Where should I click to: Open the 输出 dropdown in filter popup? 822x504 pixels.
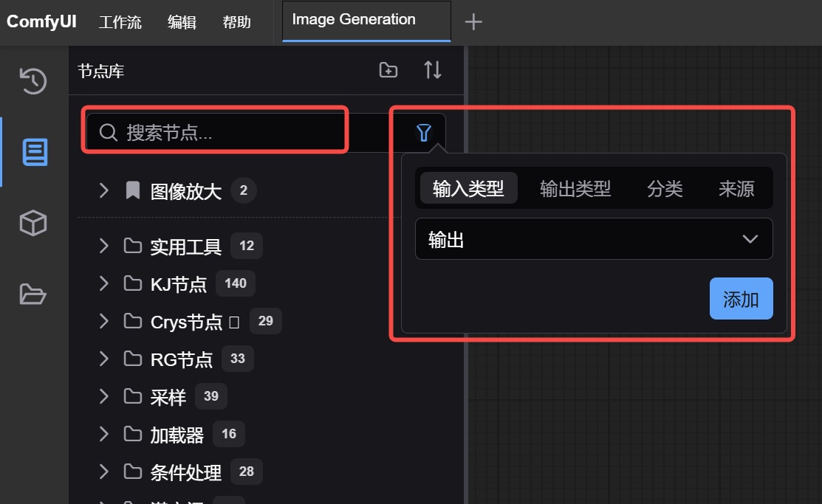[x=593, y=239]
